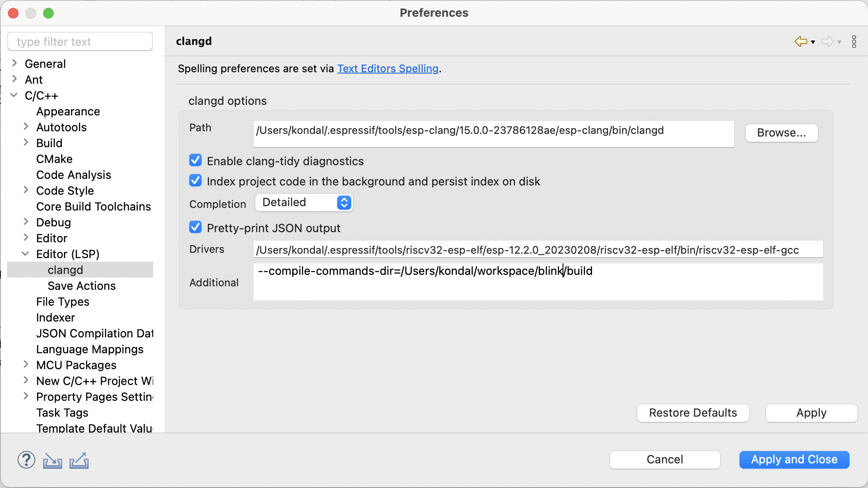Click the Browse button for clangd path
868x488 pixels.
tap(782, 133)
